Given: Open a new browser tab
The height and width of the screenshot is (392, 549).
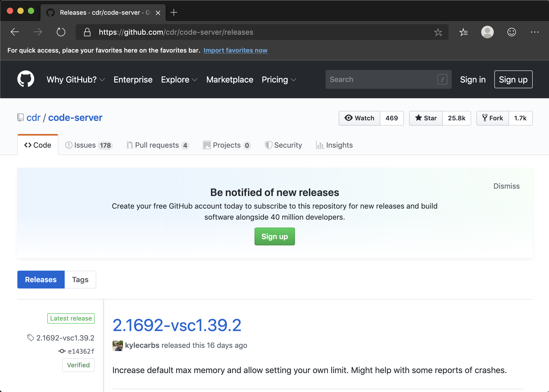Looking at the screenshot, I should coord(174,12).
